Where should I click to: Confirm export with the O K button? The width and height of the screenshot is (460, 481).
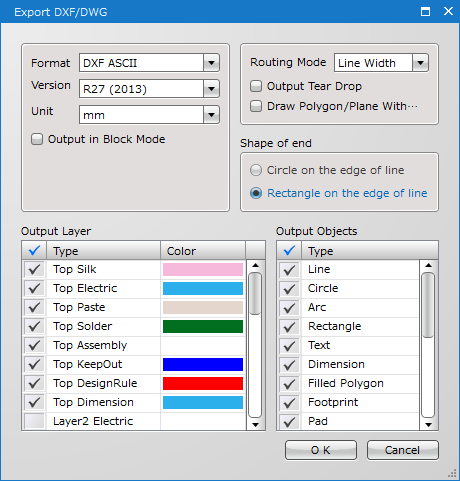321,450
